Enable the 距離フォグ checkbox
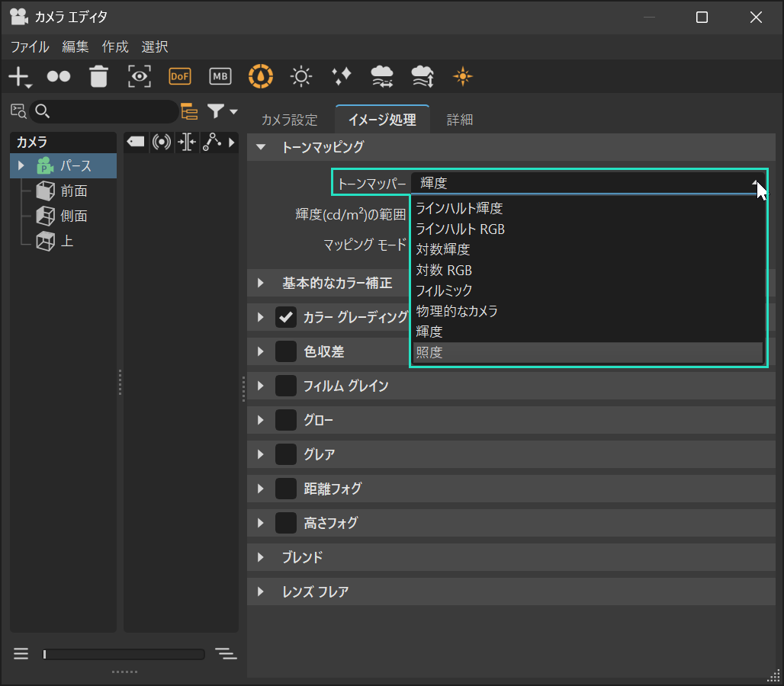This screenshot has width=784, height=686. (286, 489)
